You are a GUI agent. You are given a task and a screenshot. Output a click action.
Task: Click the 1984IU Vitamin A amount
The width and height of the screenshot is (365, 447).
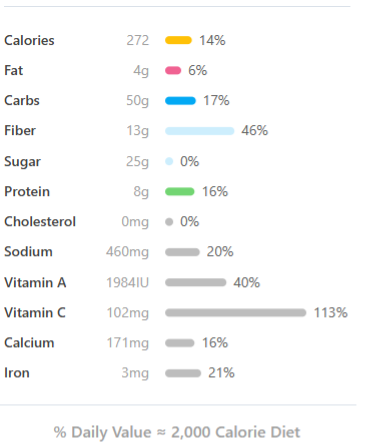click(x=128, y=283)
